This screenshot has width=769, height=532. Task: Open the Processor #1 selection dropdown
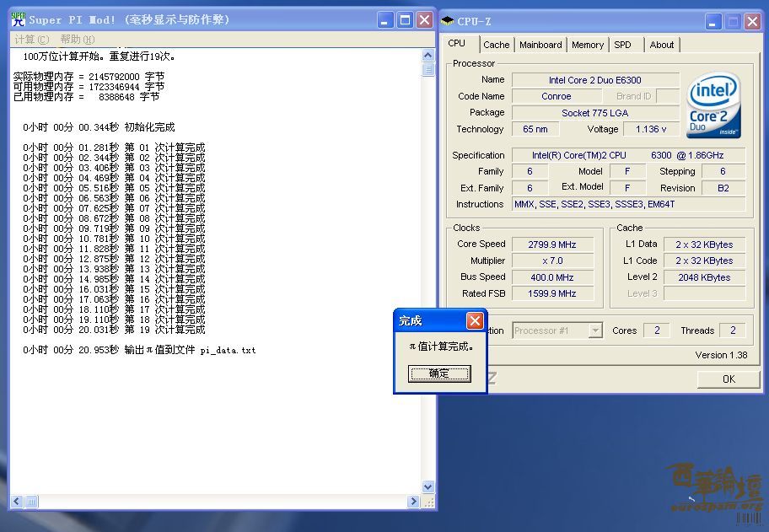(595, 330)
